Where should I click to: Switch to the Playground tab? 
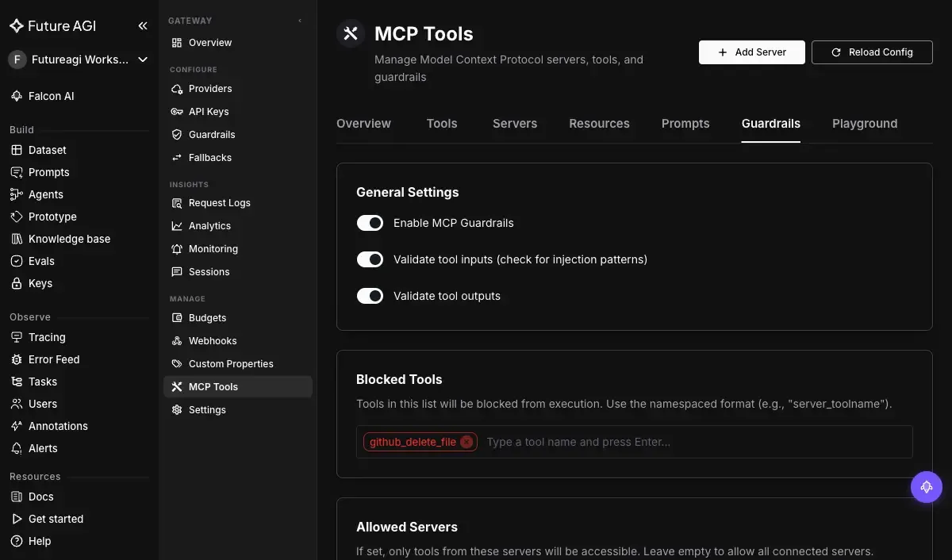pos(865,124)
